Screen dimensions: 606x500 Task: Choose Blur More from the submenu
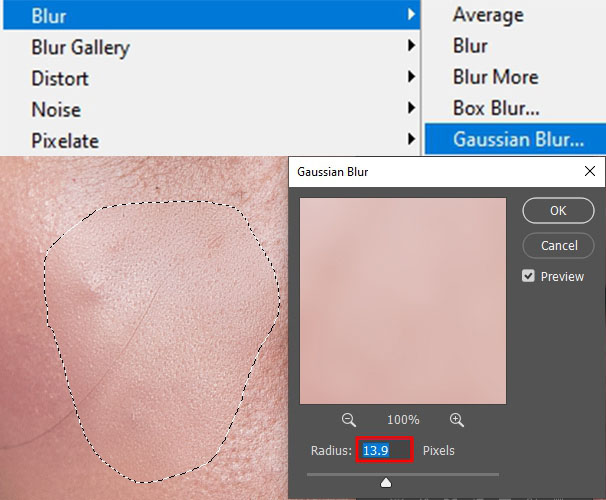495,77
